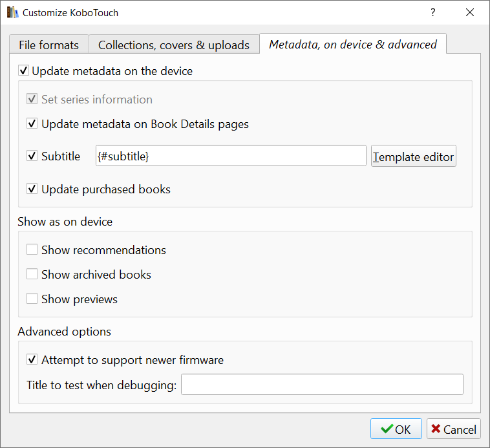Select Metadata, on device & advanced tab
Viewport: 490px width, 448px height.
point(352,45)
